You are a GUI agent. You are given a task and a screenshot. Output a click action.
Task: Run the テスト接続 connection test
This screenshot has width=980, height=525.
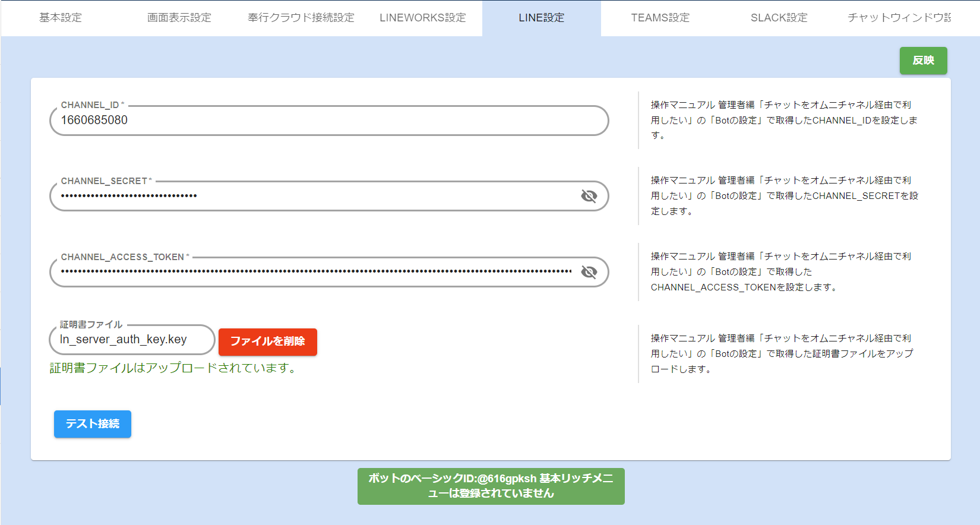pos(93,424)
